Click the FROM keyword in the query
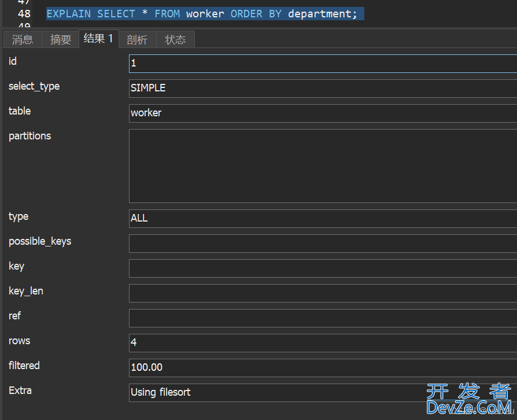 (167, 14)
